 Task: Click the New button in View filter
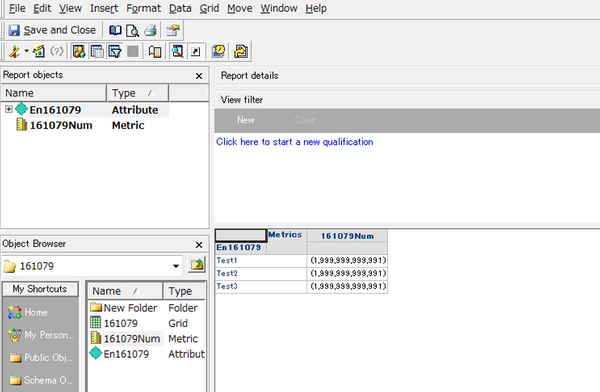point(246,120)
